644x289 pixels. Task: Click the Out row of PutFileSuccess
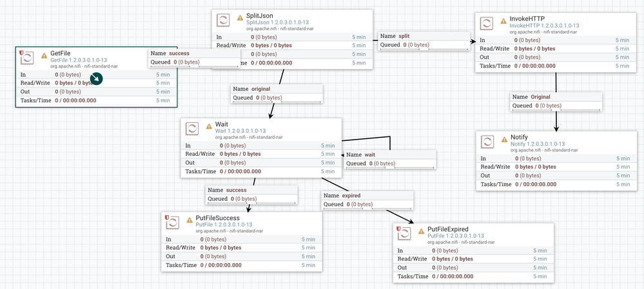[242, 257]
